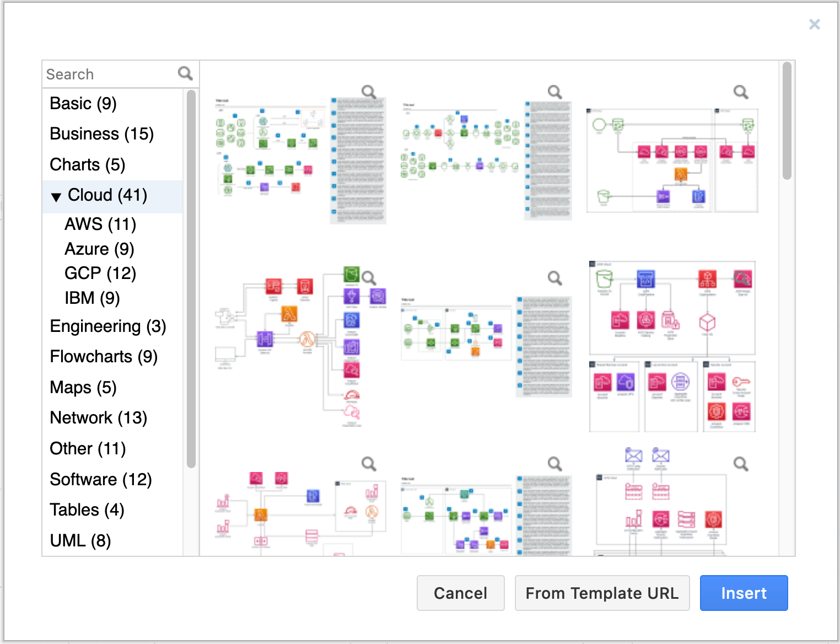Image resolution: width=840 pixels, height=644 pixels.
Task: Collapse the Cloud category triangle
Action: click(56, 196)
